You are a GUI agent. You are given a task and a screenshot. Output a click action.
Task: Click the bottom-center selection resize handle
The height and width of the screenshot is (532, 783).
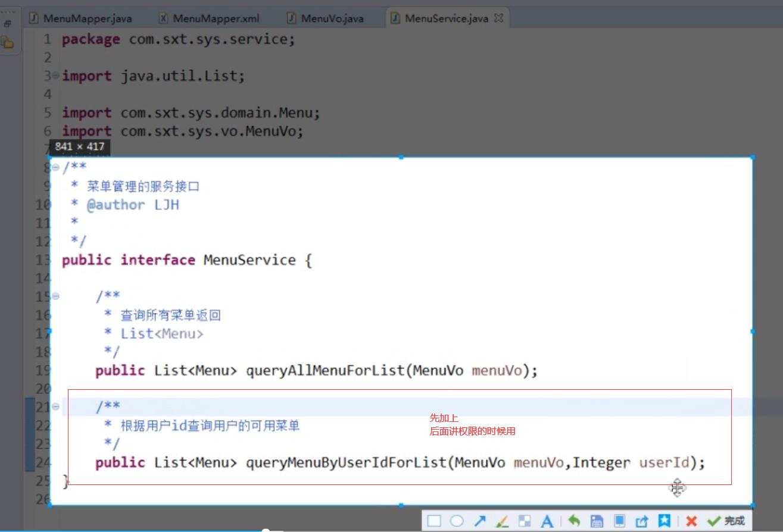point(401,505)
